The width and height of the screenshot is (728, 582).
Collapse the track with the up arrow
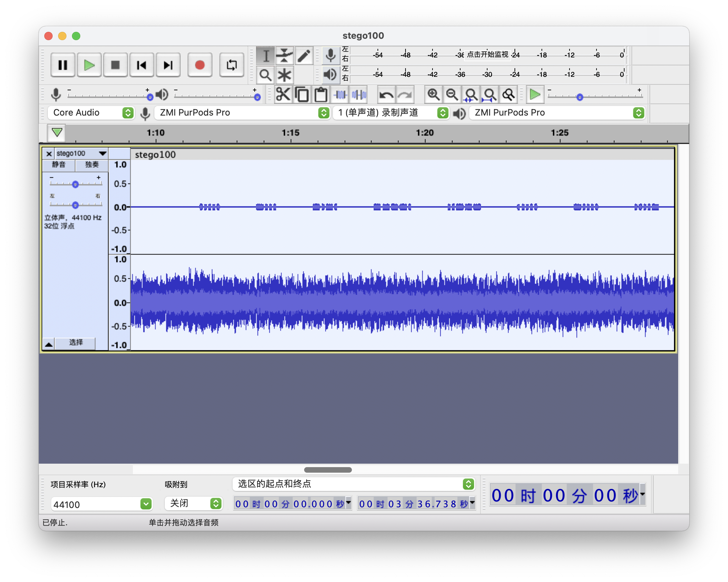(x=49, y=344)
